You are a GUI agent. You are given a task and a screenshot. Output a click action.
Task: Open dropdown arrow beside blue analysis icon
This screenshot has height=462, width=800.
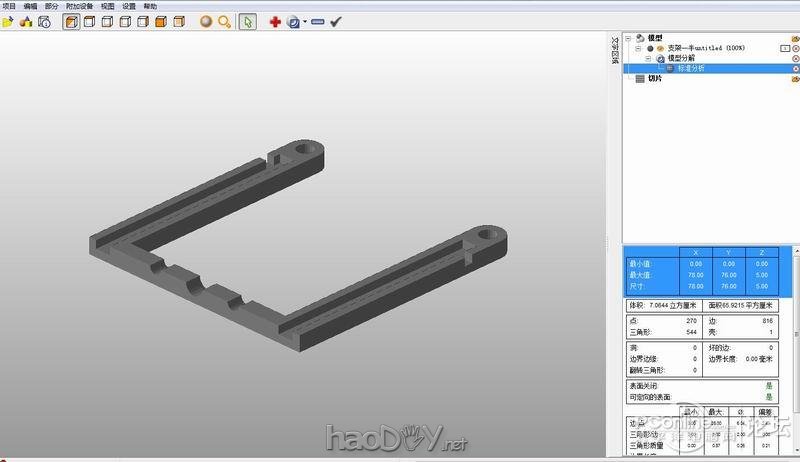(x=304, y=22)
